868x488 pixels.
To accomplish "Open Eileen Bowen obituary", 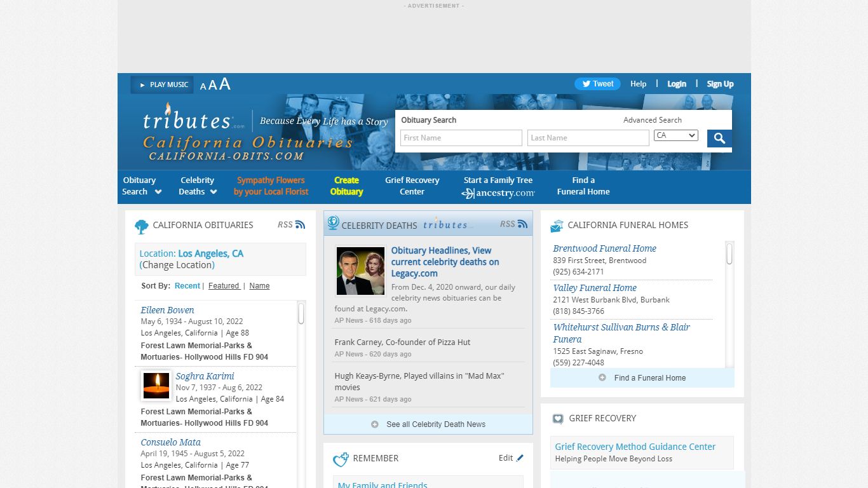I will tap(168, 310).
